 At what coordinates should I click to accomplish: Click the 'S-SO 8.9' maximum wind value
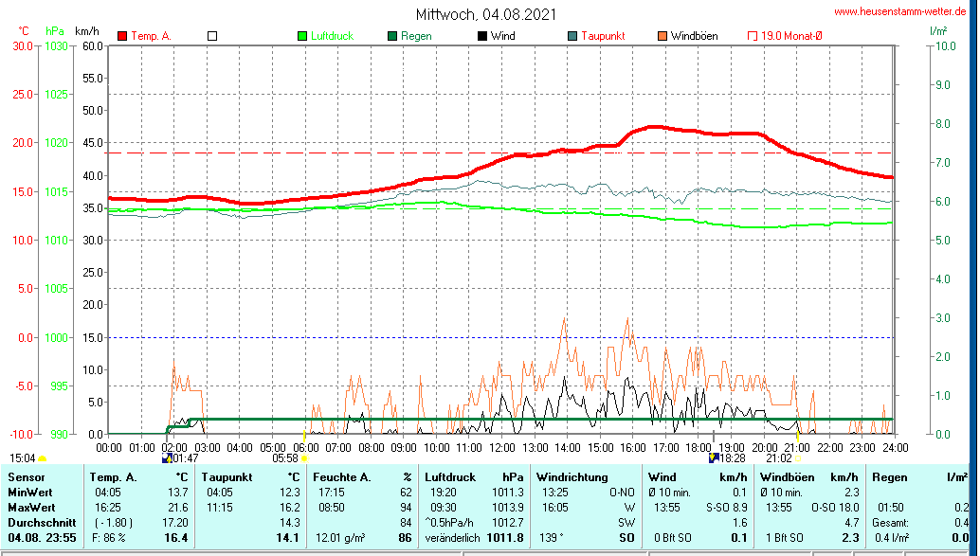726,508
